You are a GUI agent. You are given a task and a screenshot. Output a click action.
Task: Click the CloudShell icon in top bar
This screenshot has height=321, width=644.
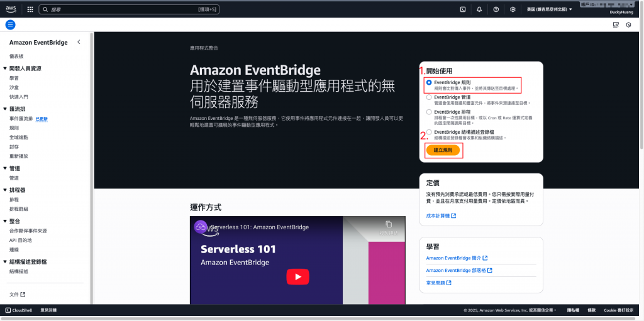click(463, 9)
